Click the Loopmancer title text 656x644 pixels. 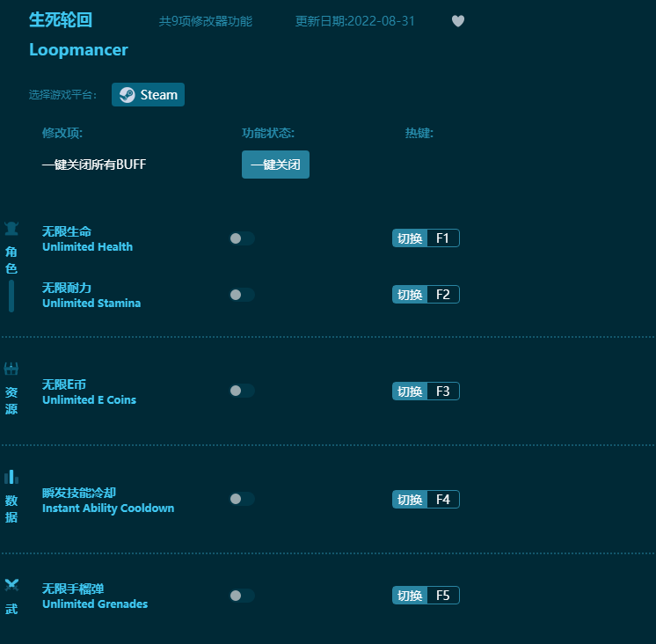pyautogui.click(x=78, y=50)
